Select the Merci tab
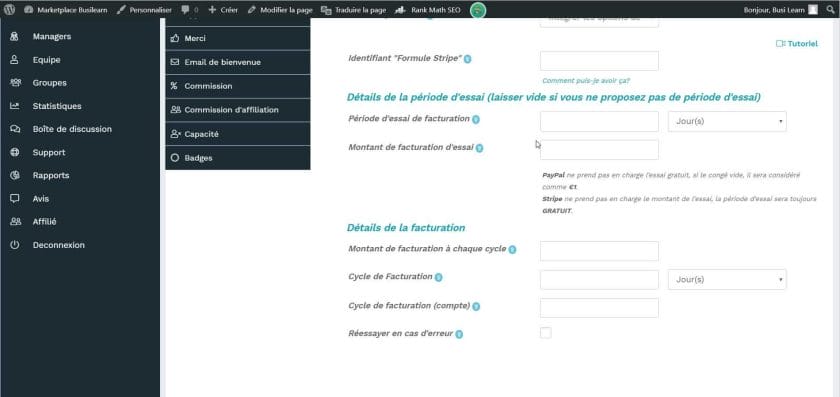This screenshot has height=397, width=840. coord(238,39)
